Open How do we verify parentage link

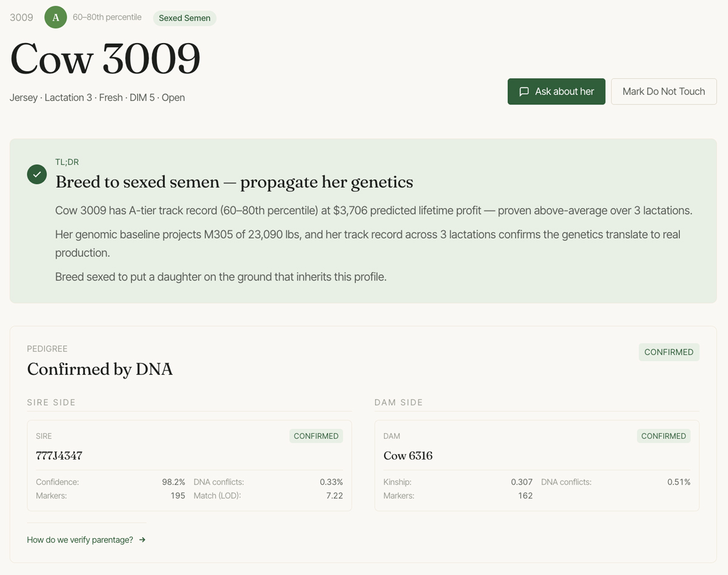pyautogui.click(x=86, y=540)
